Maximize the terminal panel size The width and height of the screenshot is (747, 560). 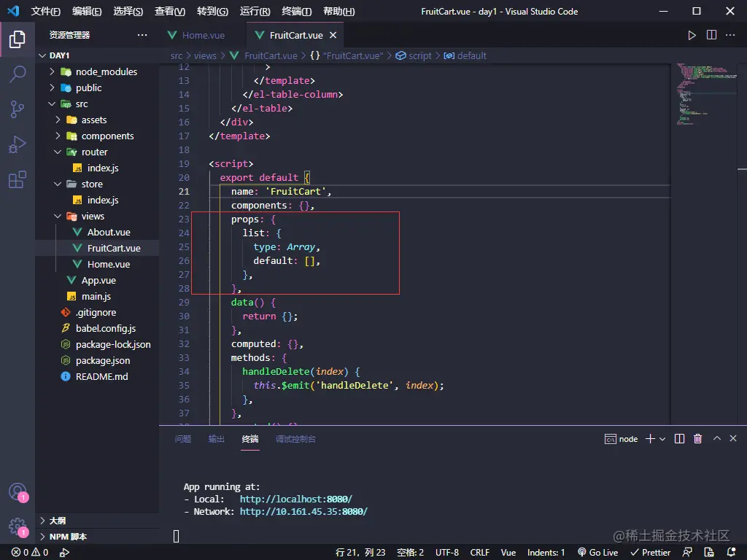716,439
